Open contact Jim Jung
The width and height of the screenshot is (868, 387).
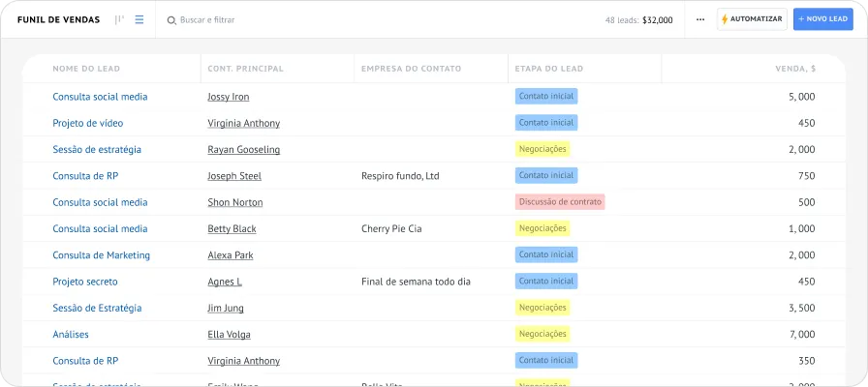[226, 308]
